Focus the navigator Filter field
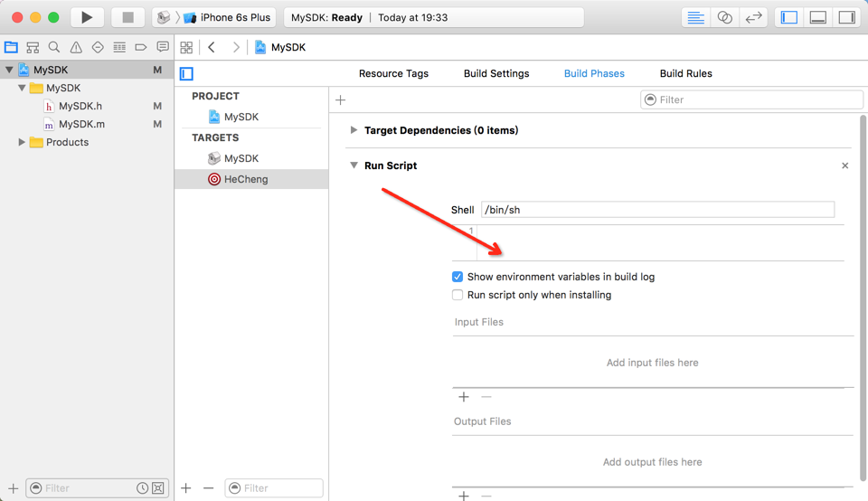 tap(81, 488)
